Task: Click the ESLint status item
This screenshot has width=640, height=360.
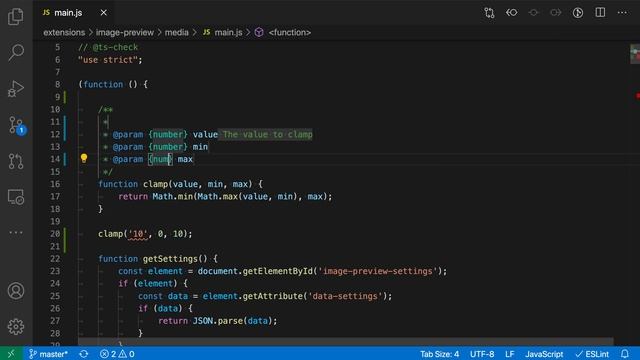Action: 591,354
